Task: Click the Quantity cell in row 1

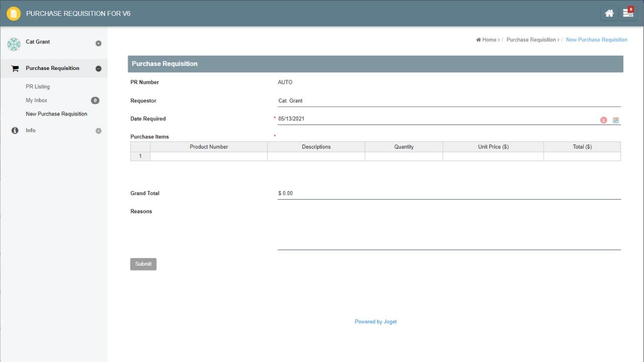Action: (404, 156)
